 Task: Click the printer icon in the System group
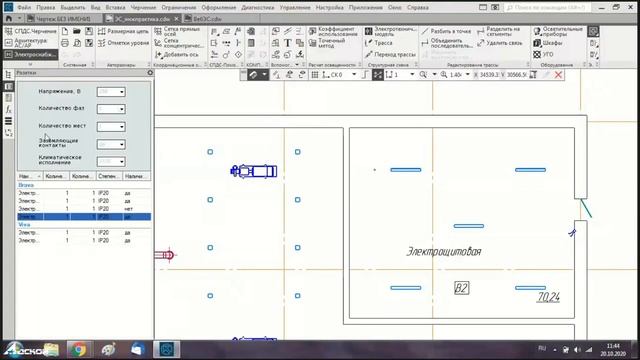pos(65,43)
